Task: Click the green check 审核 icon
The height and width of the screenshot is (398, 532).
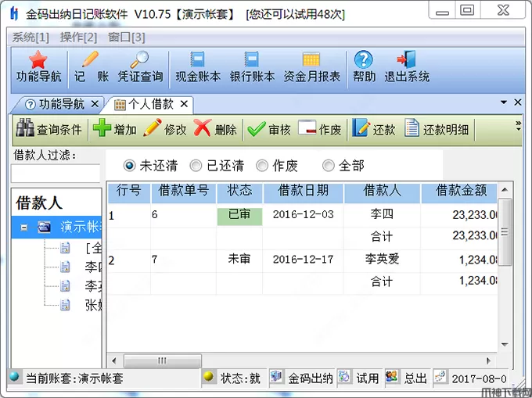Action: [257, 129]
